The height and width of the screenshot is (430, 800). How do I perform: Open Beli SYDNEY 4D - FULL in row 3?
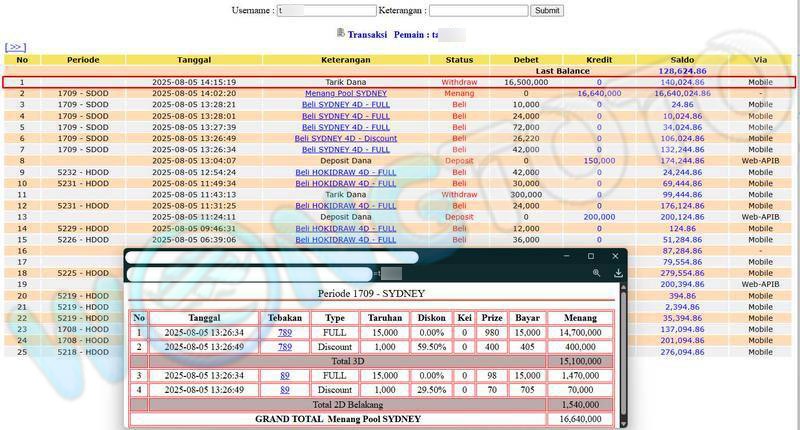(x=346, y=105)
